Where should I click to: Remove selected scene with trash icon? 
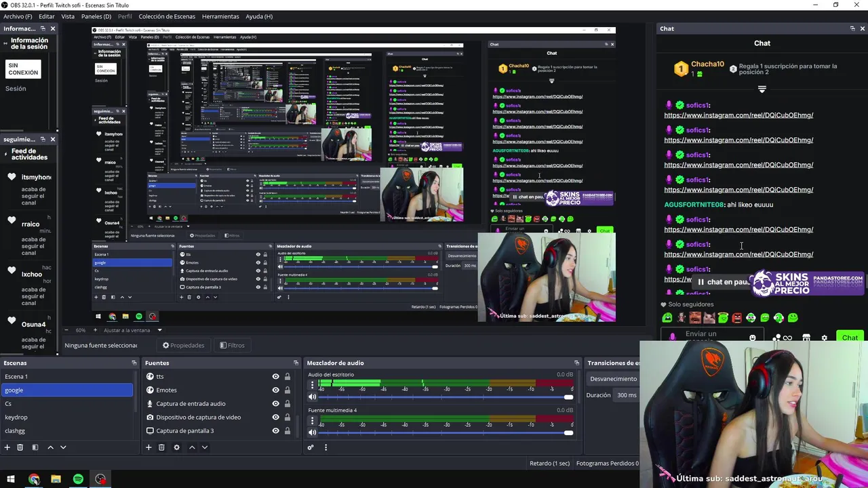[x=20, y=447]
